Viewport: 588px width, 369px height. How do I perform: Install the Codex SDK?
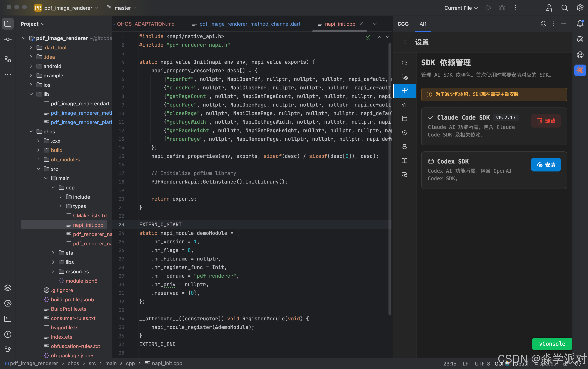point(546,165)
